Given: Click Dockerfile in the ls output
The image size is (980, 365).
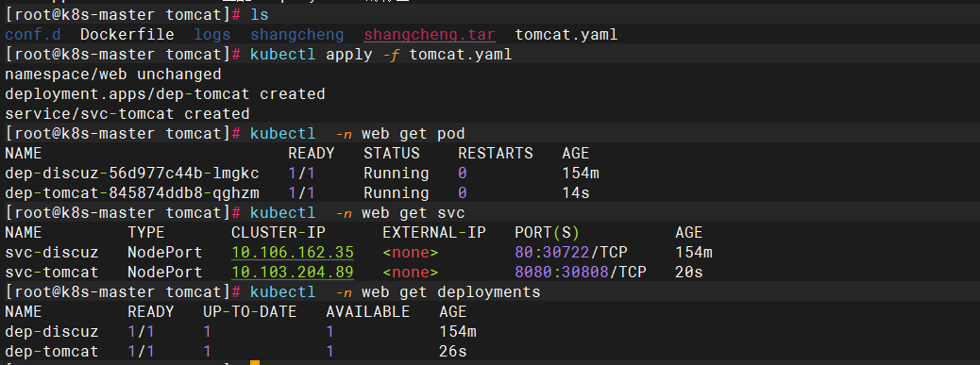Looking at the screenshot, I should (127, 35).
